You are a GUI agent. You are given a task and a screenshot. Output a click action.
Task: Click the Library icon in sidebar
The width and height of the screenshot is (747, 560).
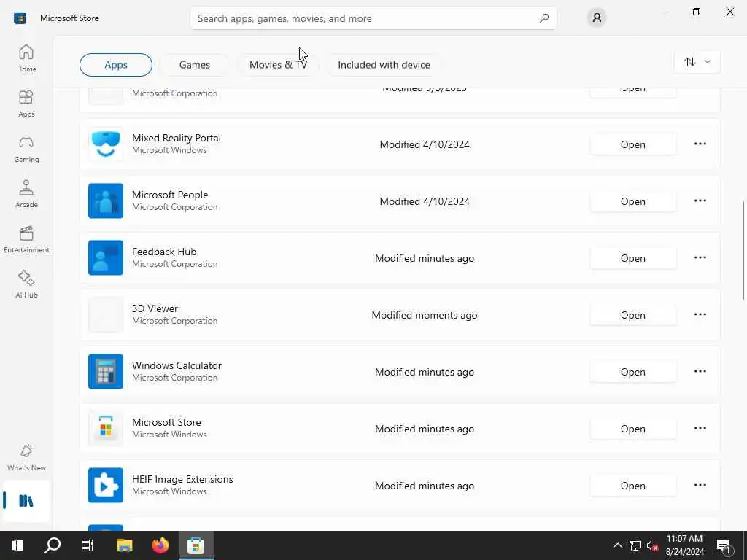(x=26, y=501)
